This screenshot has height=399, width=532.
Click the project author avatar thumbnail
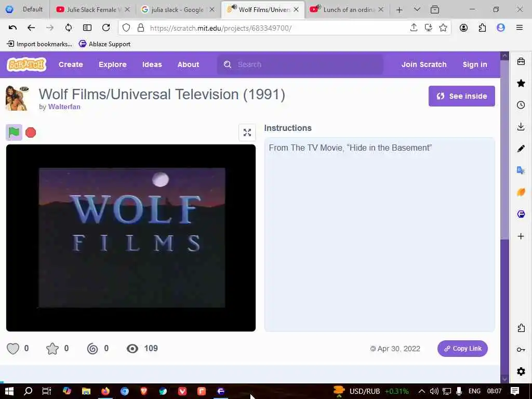(17, 98)
